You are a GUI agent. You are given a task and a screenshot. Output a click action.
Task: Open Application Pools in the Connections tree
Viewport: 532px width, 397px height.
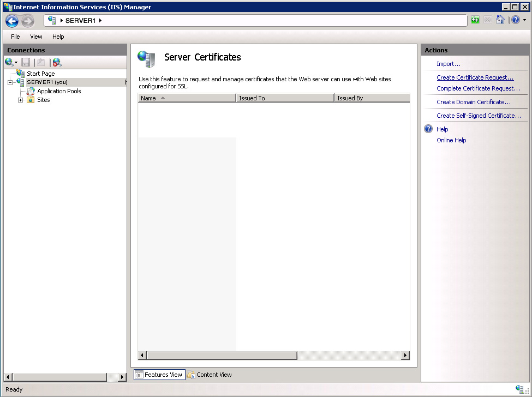tap(59, 91)
